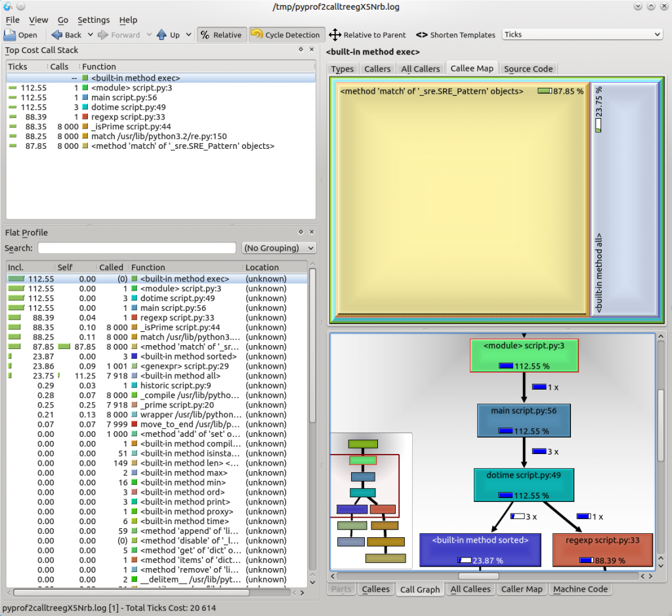Open the Settings menu
This screenshot has height=616, width=672.
(93, 20)
